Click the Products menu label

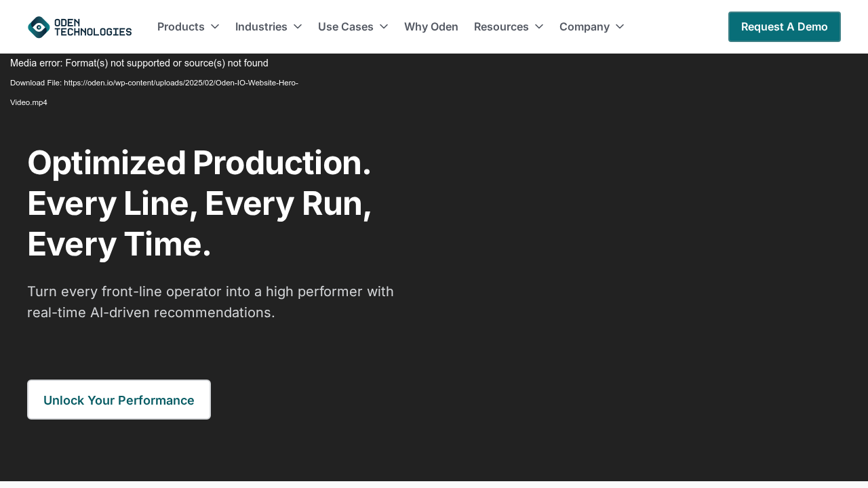(x=180, y=26)
